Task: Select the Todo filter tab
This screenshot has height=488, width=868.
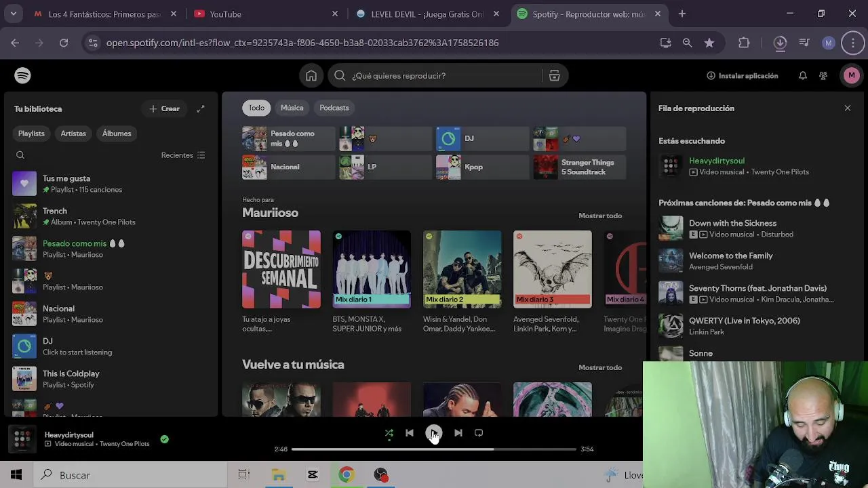Action: click(256, 108)
